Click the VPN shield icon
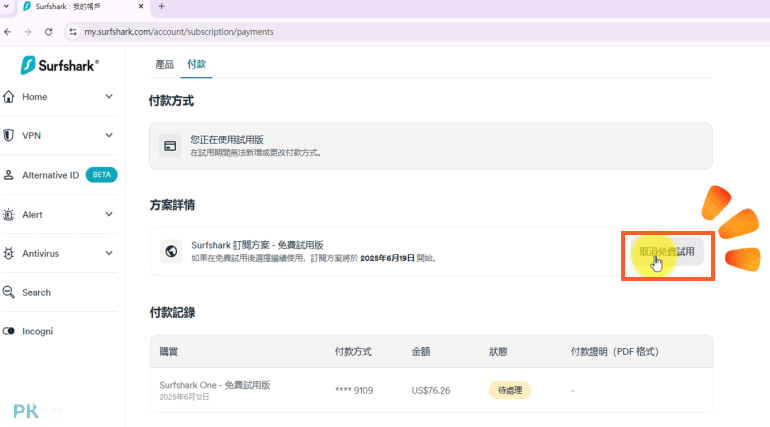This screenshot has width=770, height=427. (8, 135)
